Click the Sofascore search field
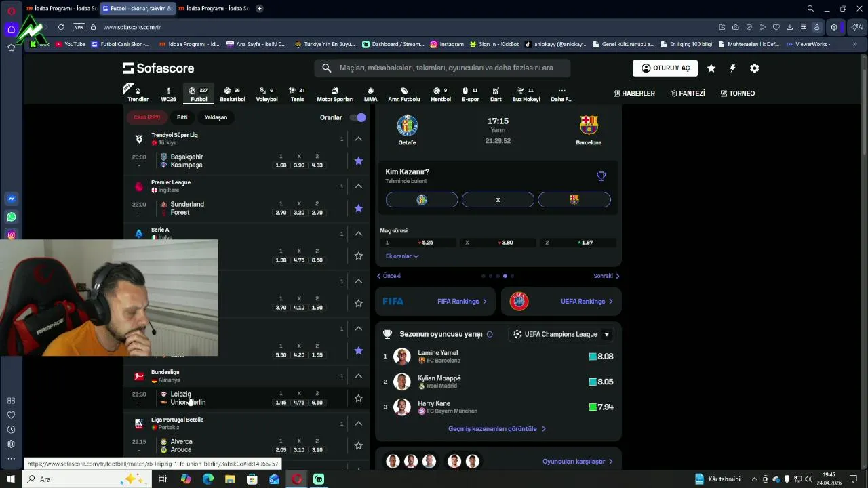 [x=442, y=68]
